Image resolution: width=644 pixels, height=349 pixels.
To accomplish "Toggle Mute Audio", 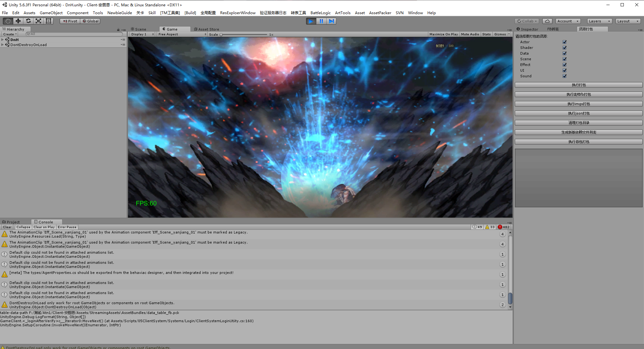I will coord(470,34).
